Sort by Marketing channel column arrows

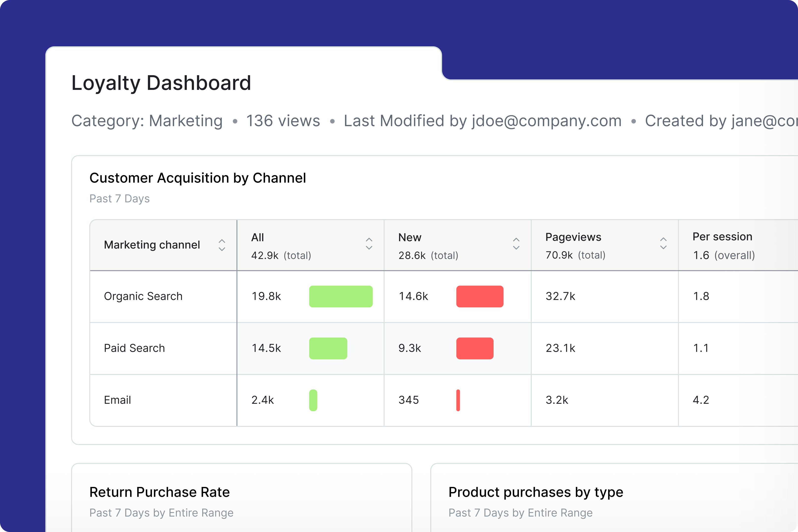(x=222, y=245)
